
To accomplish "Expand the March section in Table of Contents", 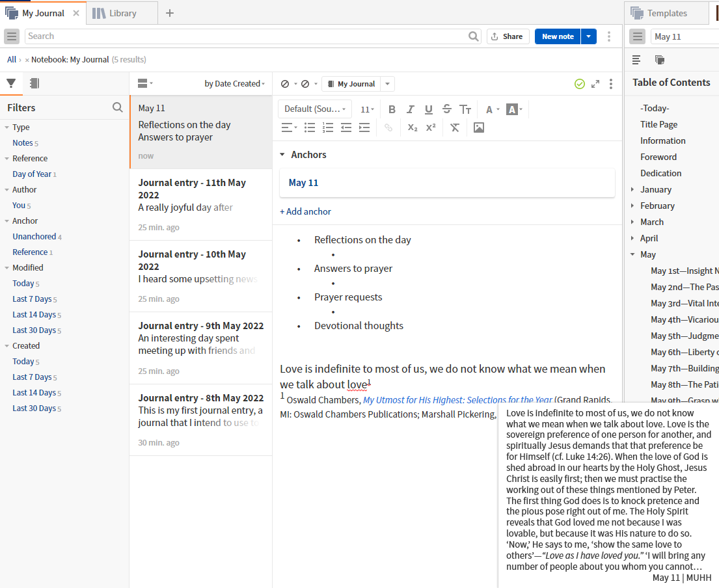I will pos(632,222).
